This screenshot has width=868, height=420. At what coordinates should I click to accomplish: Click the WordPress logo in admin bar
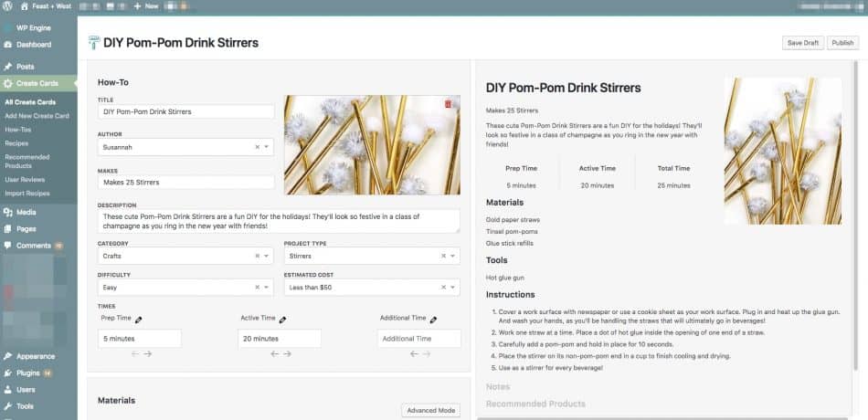(8, 5)
